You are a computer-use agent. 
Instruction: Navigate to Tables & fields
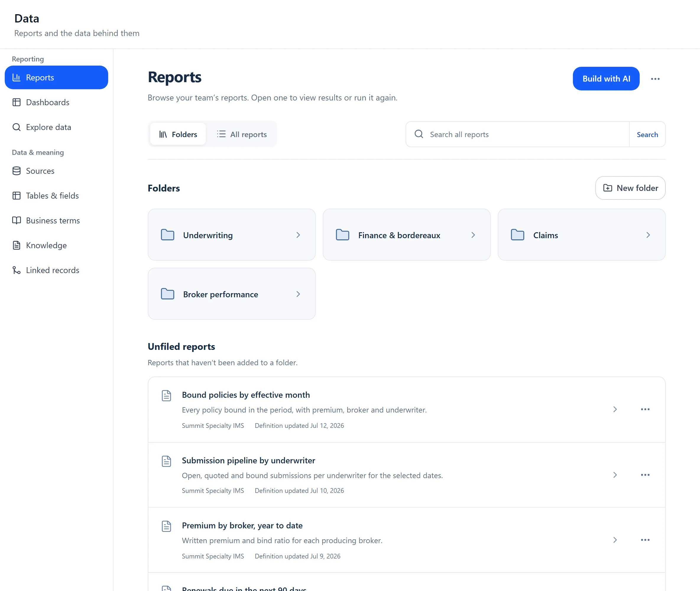pyautogui.click(x=56, y=196)
